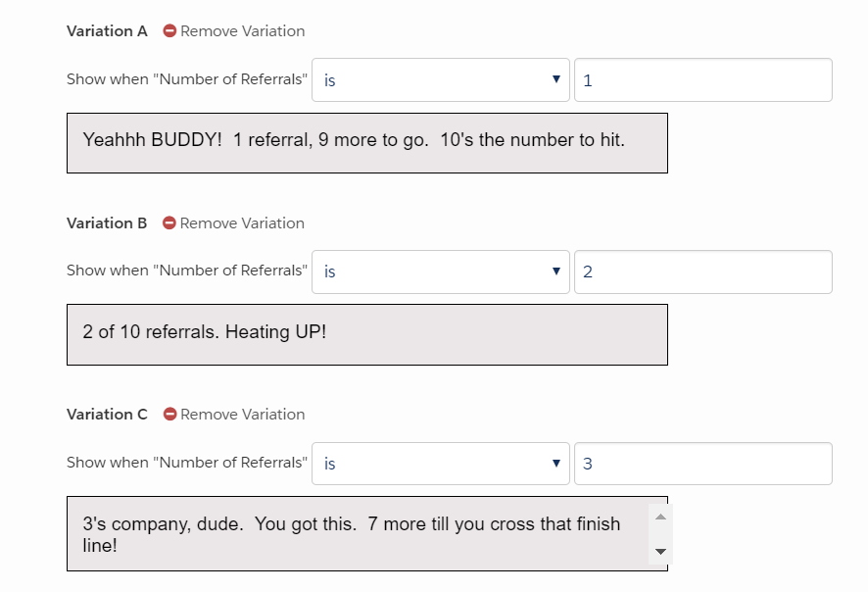
Task: Click the dropdown arrow on Variation B condition selector
Action: coord(555,271)
